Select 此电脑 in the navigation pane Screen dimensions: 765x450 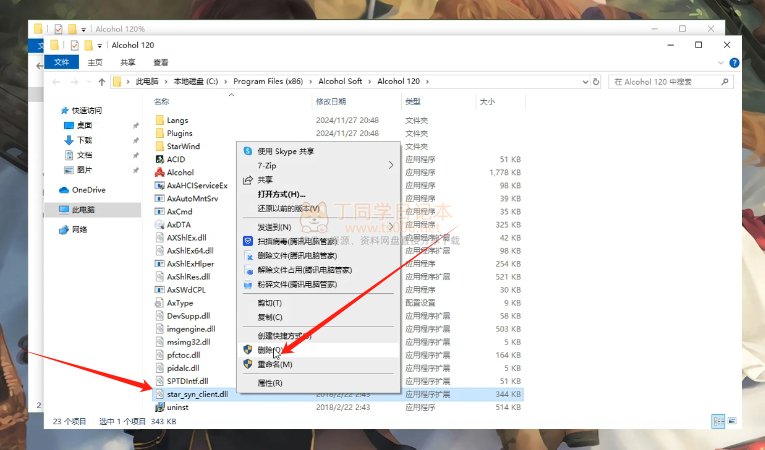(83, 209)
